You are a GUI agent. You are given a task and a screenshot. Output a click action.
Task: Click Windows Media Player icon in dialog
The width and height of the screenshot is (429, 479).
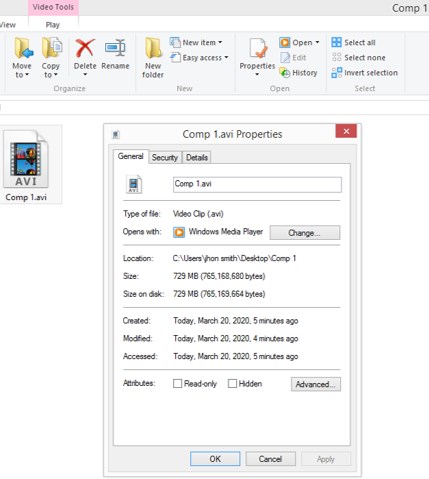(179, 232)
